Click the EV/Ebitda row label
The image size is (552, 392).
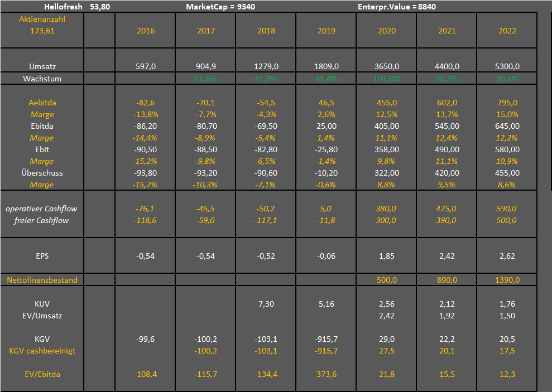(x=42, y=374)
